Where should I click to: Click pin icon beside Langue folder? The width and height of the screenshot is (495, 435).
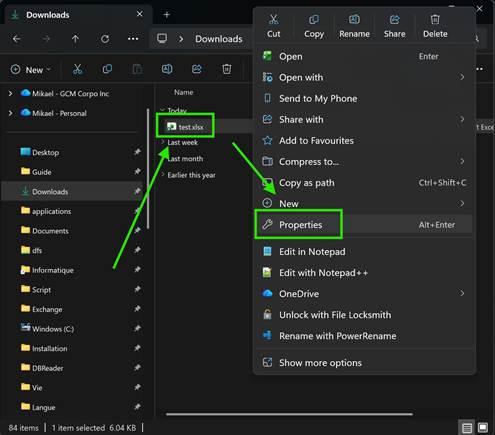tap(137, 407)
